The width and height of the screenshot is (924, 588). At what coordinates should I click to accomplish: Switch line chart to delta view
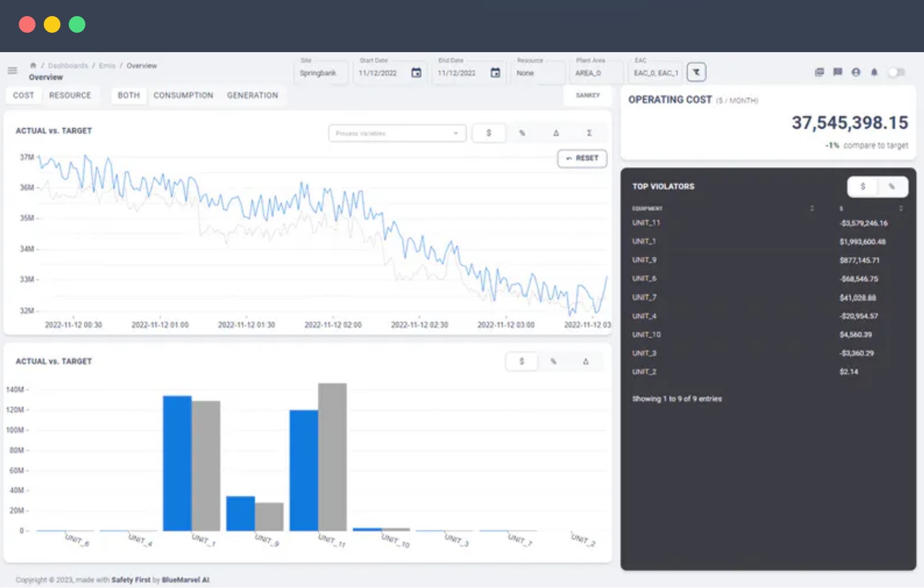[556, 133]
